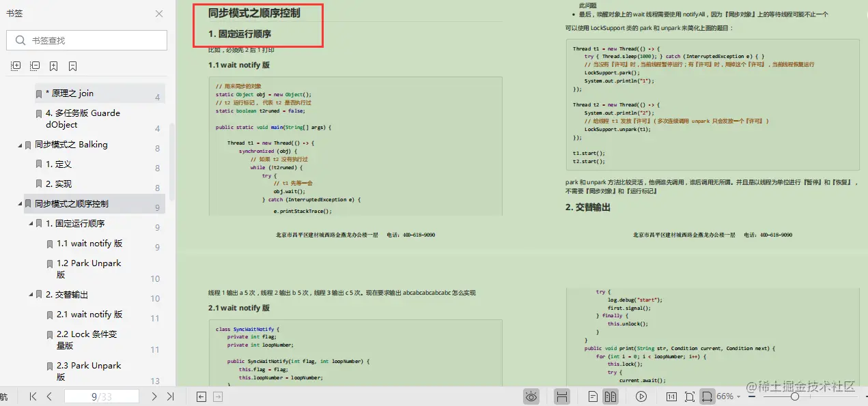Image resolution: width=868 pixels, height=406 pixels.
Task: Enable eye protection reading mode
Action: (531, 396)
